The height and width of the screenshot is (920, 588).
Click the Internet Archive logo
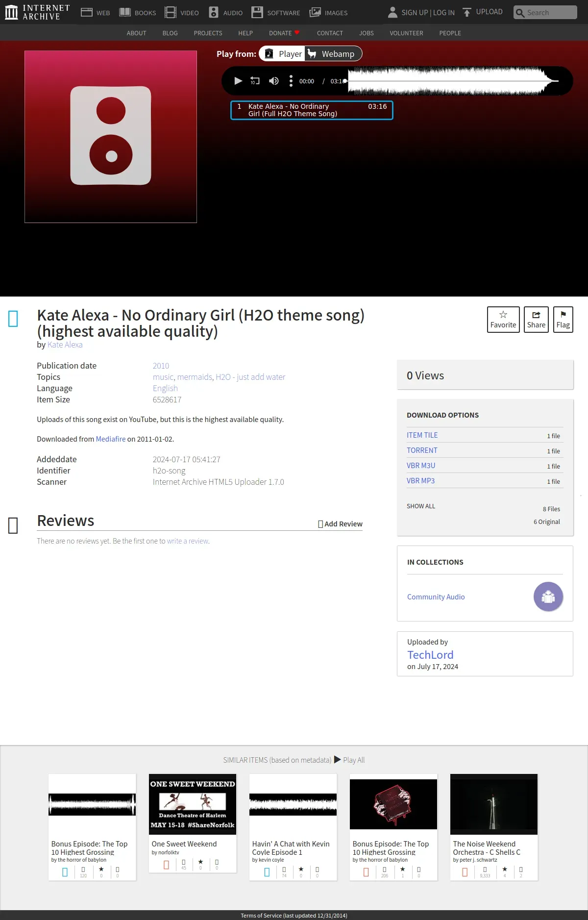coord(37,12)
